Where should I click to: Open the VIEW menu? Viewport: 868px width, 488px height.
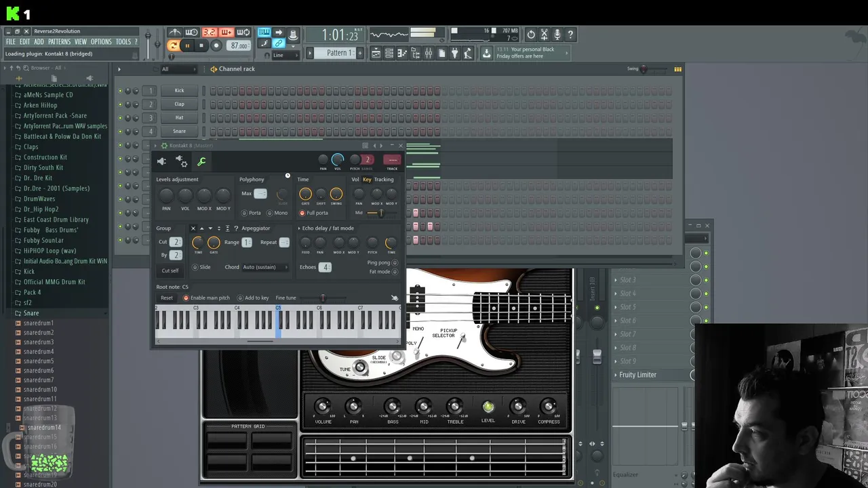pyautogui.click(x=80, y=42)
